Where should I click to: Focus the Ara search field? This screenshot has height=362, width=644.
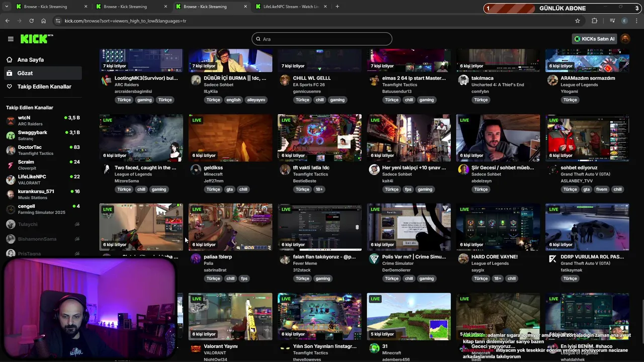point(322,39)
